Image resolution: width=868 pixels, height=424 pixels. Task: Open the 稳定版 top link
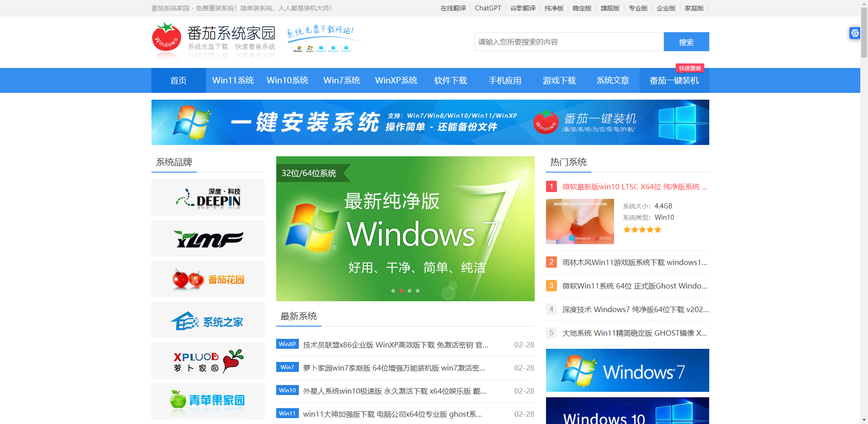click(x=582, y=8)
